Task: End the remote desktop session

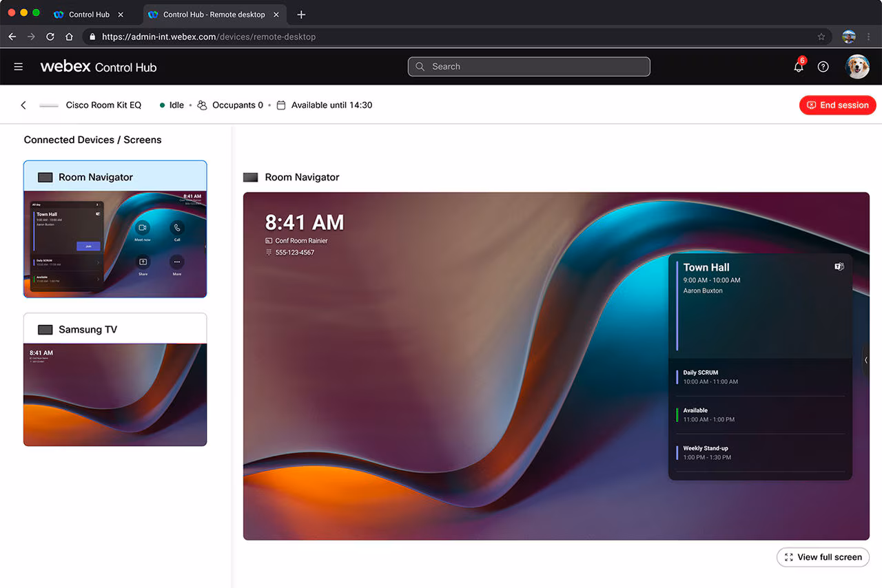Action: tap(838, 105)
